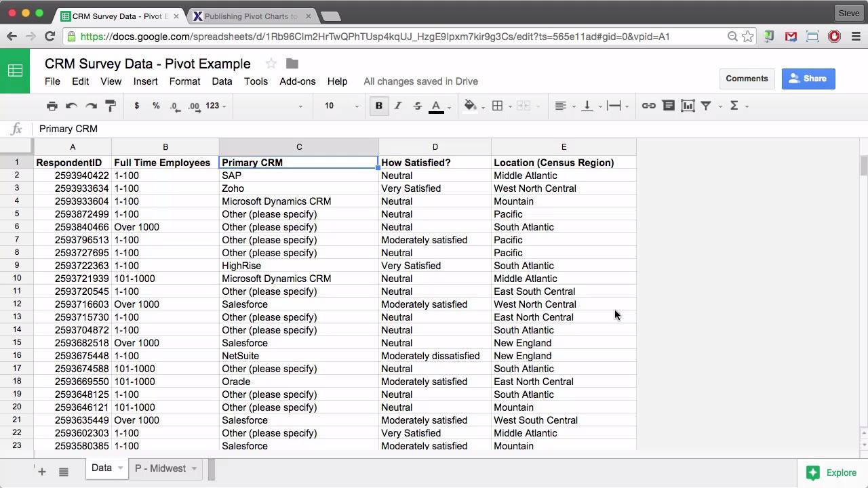Add a new sheet with plus icon
Viewport: 868px width, 488px height.
point(42,472)
